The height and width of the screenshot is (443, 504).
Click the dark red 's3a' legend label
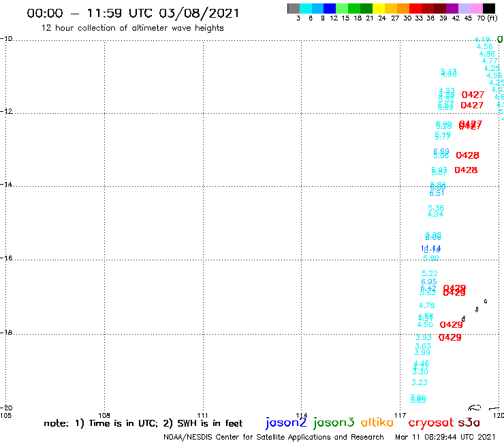click(469, 423)
